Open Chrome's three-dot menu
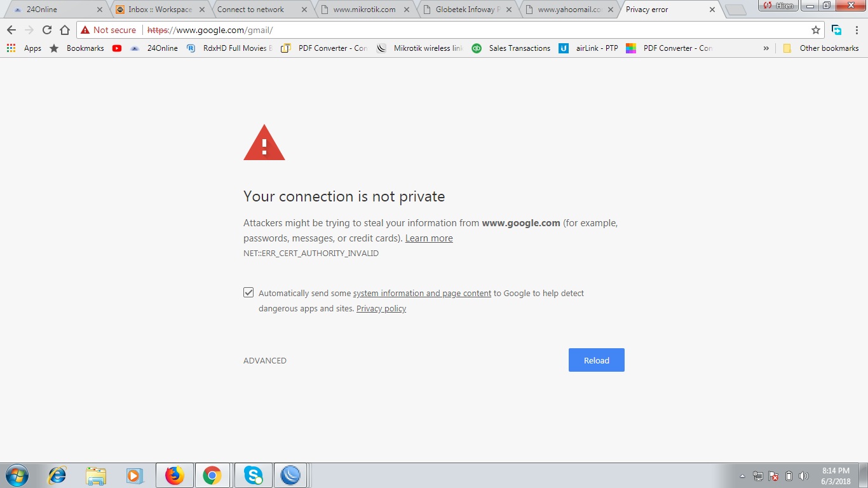868x488 pixels. click(x=857, y=30)
